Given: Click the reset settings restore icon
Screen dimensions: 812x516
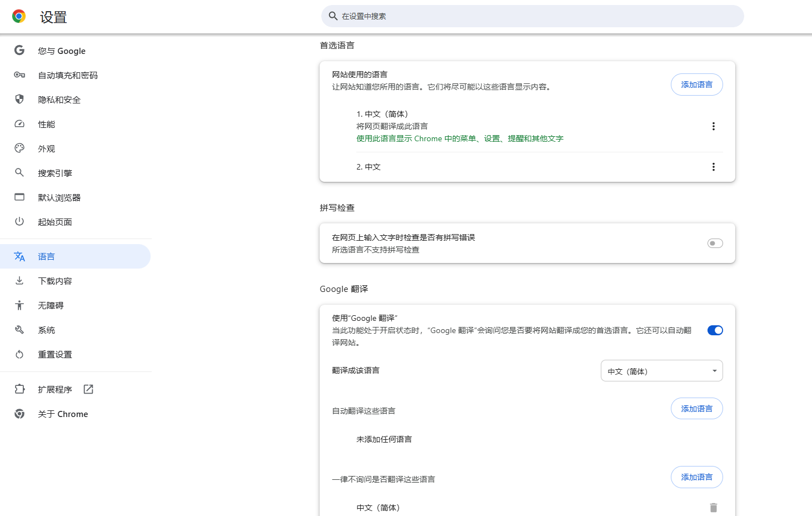Looking at the screenshot, I should pyautogui.click(x=19, y=354).
